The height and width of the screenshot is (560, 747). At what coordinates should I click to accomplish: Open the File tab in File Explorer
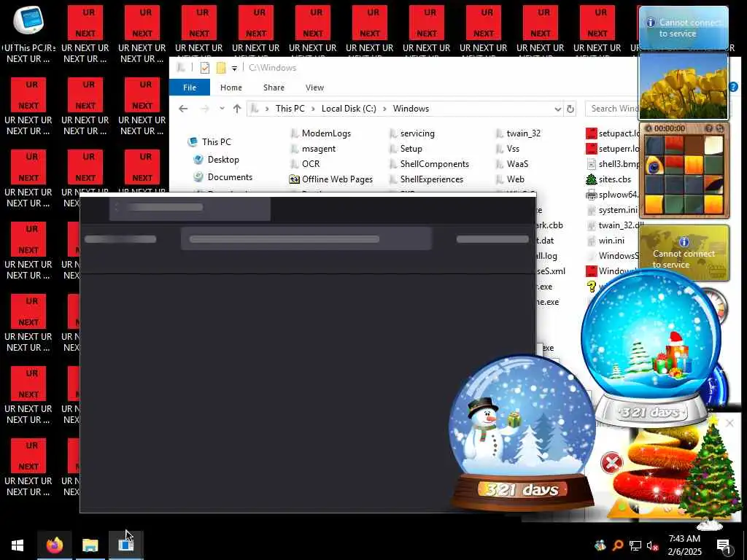point(190,87)
